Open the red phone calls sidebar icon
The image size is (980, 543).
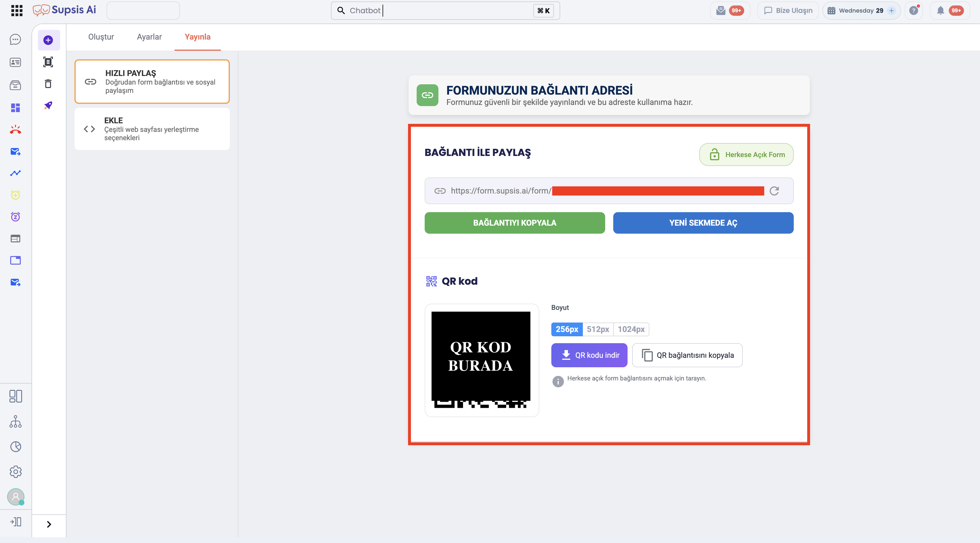coord(15,130)
